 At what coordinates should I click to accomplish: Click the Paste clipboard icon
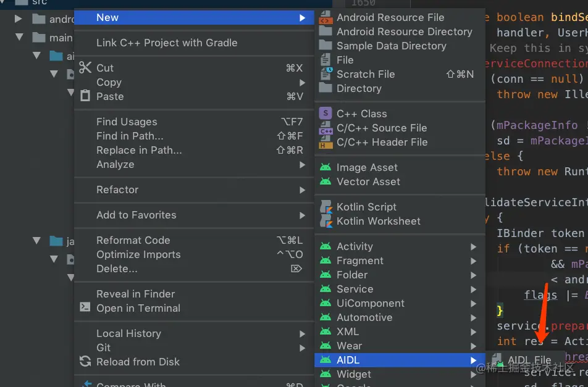point(85,96)
